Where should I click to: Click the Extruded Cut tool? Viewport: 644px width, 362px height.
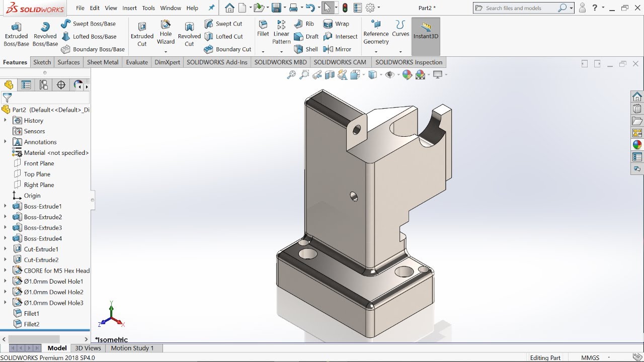click(x=142, y=34)
